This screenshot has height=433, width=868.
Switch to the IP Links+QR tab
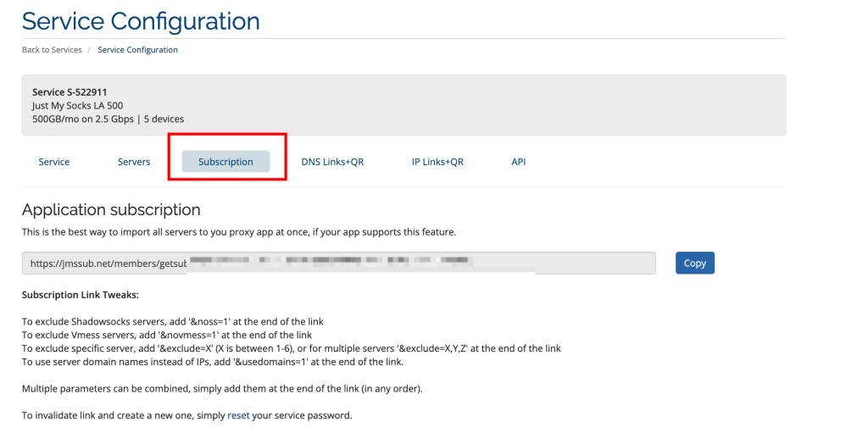point(437,162)
